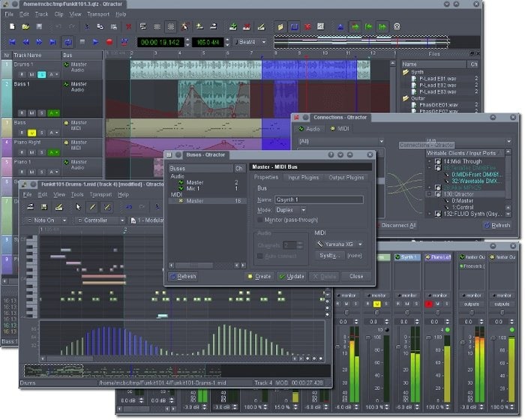
Task: Select Mic 1 audio bus in Buses list
Action: click(x=193, y=188)
